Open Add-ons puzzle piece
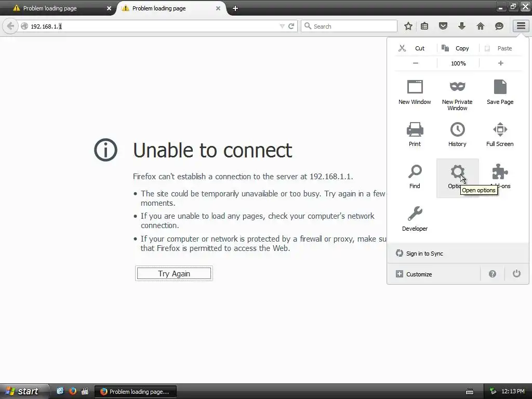 point(500,171)
